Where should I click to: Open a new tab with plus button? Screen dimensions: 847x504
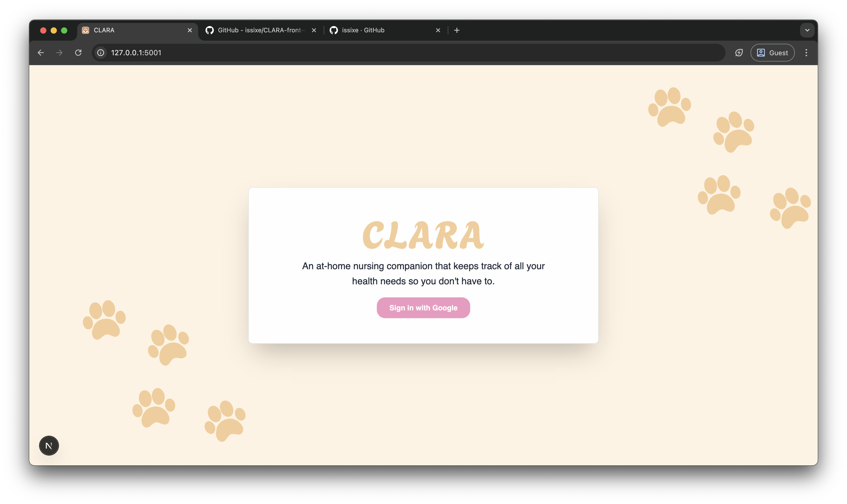pos(457,30)
